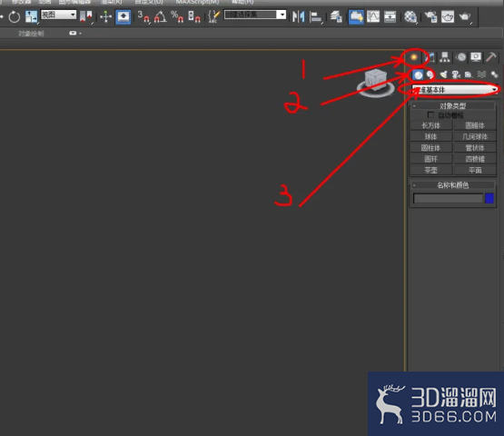
Task: Click the 管状体 tube button
Action: click(x=475, y=148)
